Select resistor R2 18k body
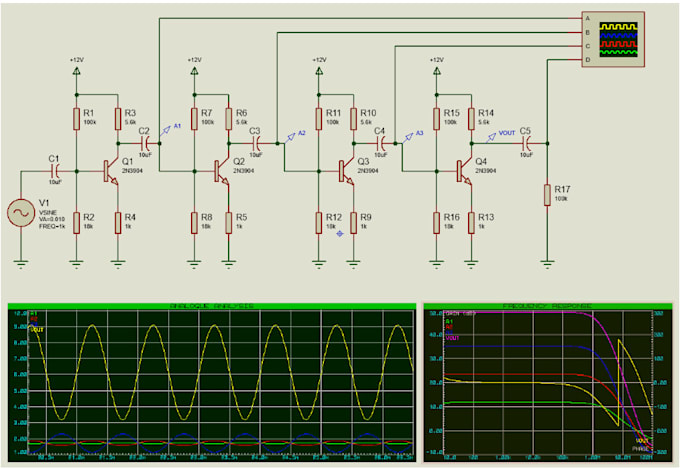Viewport: 680px width, 469px height. point(76,223)
